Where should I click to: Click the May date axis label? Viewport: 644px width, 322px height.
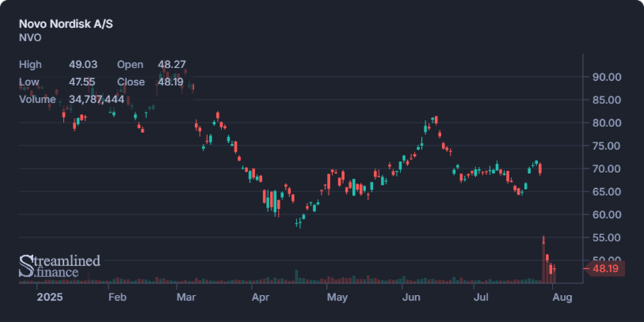337,297
